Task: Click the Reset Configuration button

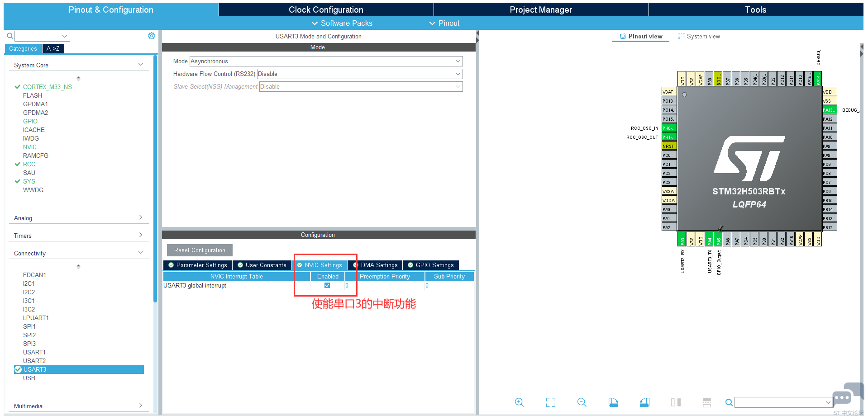Action: coord(200,250)
